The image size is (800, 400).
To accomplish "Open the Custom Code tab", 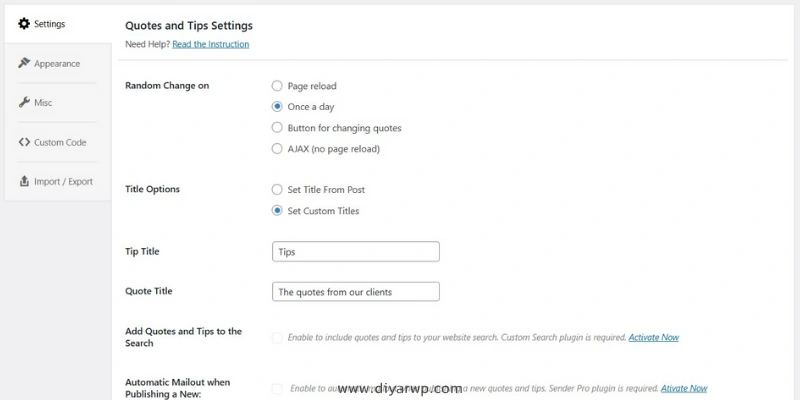I will coord(60,142).
